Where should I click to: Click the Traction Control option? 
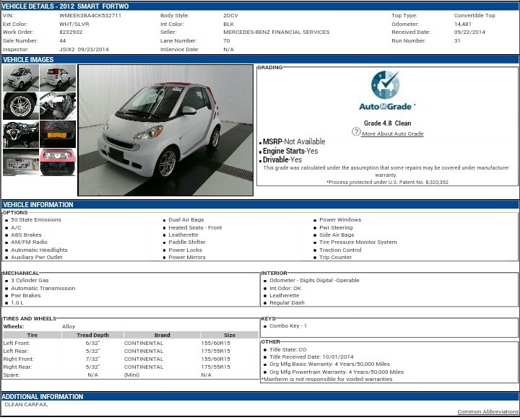click(x=340, y=250)
